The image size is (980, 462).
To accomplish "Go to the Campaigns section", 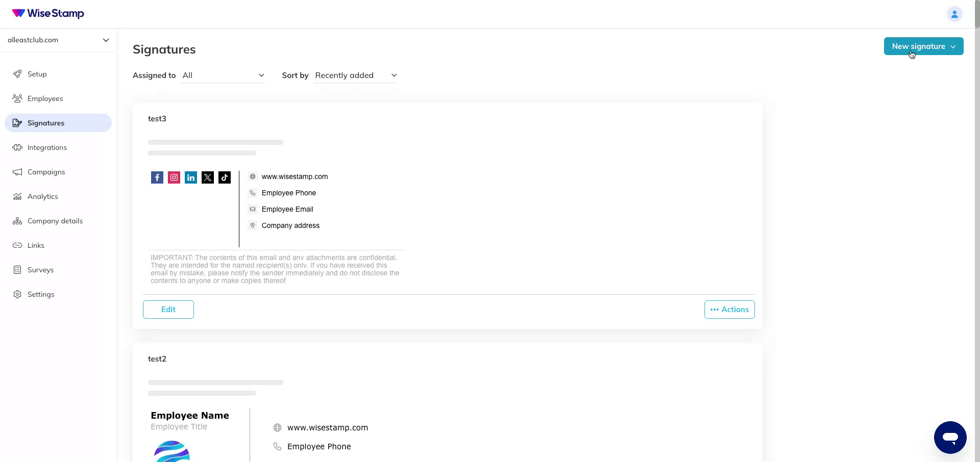I will coord(46,172).
